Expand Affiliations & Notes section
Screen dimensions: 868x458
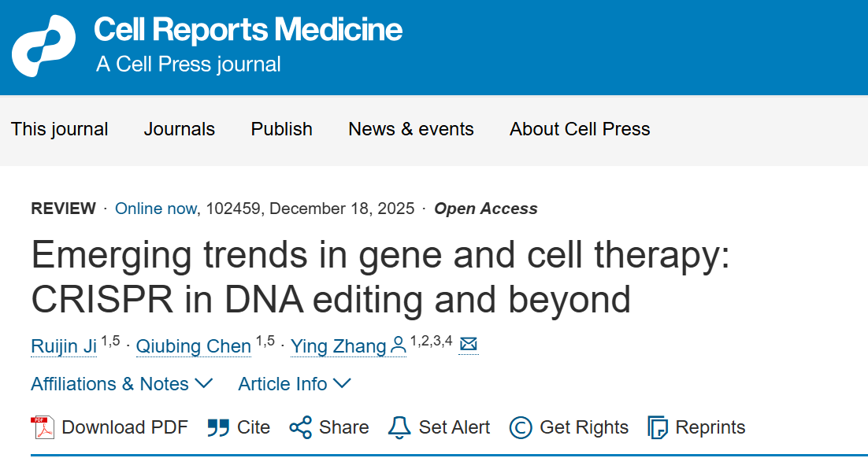coord(121,384)
